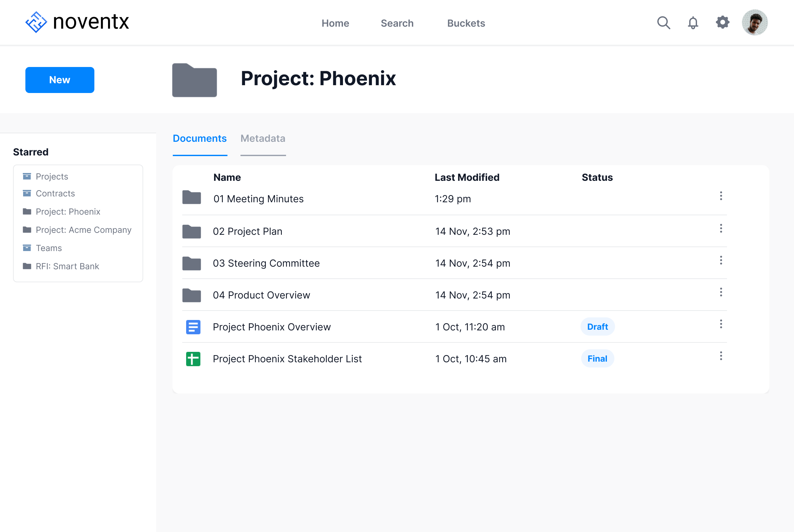Click spreadsheet icon for Stakeholder List
This screenshot has width=794, height=532.
[193, 359]
